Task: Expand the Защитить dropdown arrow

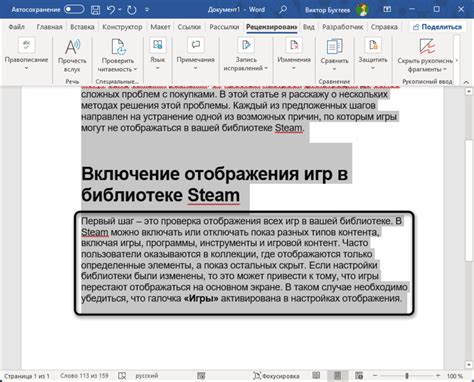Action: point(373,68)
